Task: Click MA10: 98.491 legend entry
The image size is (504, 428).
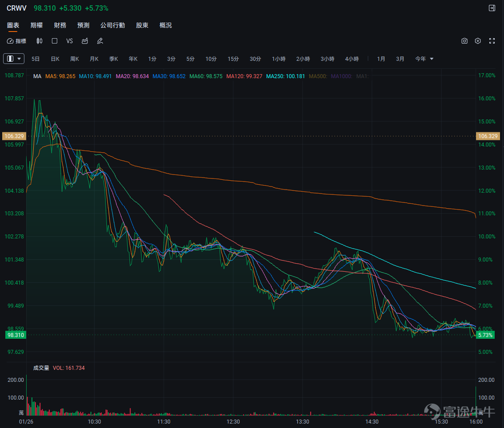Action: (95, 76)
